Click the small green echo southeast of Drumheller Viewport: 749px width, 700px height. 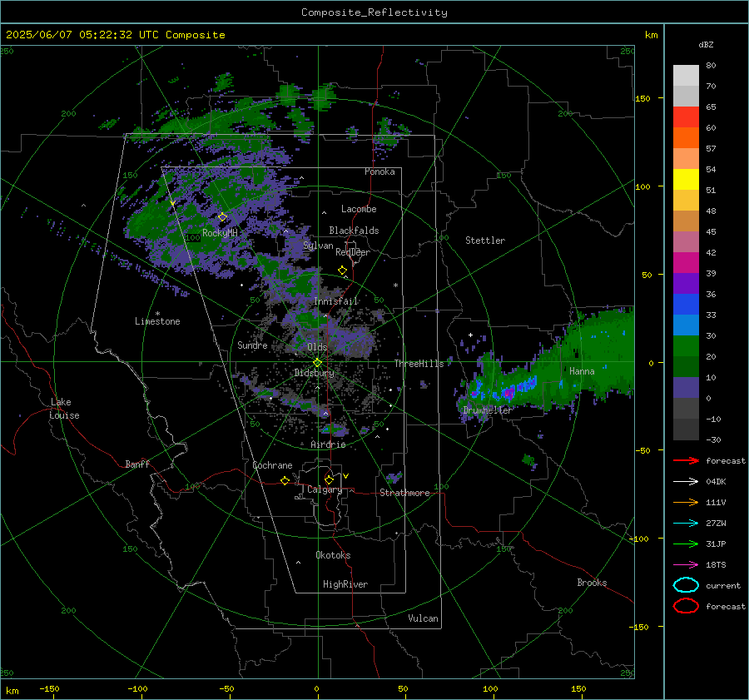(x=528, y=460)
